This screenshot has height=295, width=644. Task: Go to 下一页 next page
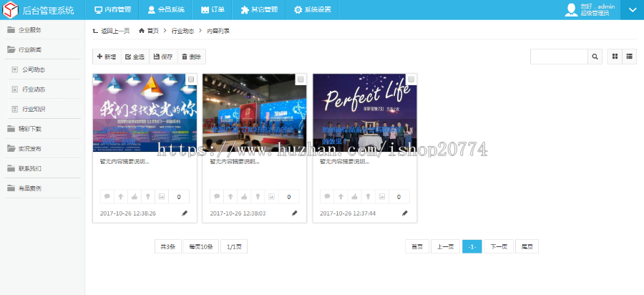(498, 246)
